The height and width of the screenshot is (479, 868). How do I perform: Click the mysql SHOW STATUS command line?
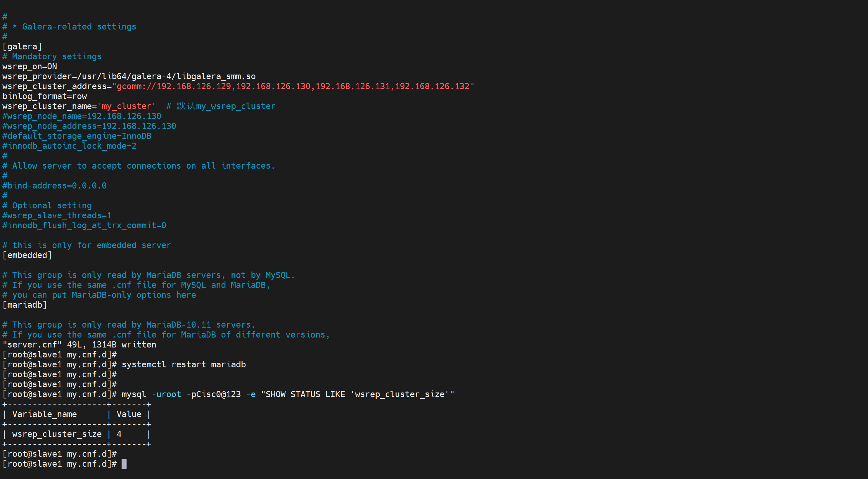(x=287, y=395)
